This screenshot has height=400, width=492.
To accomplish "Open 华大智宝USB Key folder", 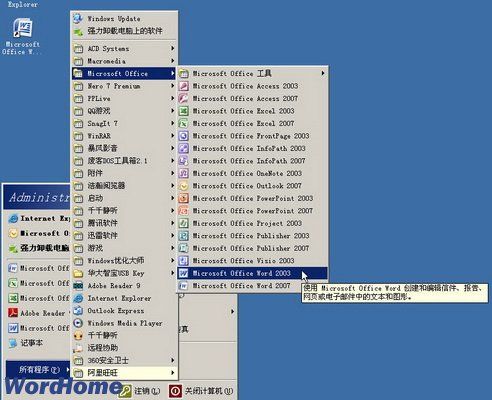I will click(124, 273).
